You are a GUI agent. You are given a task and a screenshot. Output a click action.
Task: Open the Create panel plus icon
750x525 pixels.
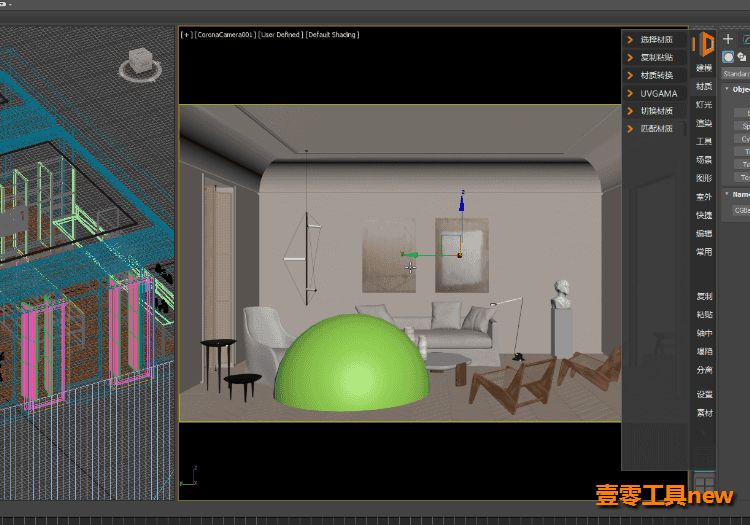tap(728, 39)
